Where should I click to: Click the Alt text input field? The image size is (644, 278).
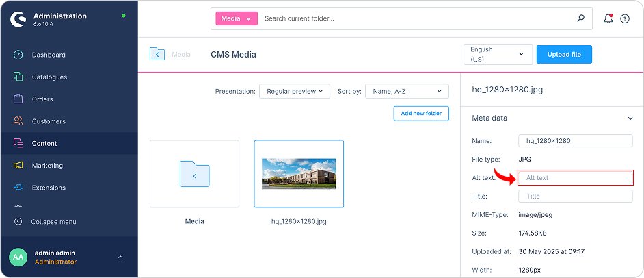click(576, 178)
